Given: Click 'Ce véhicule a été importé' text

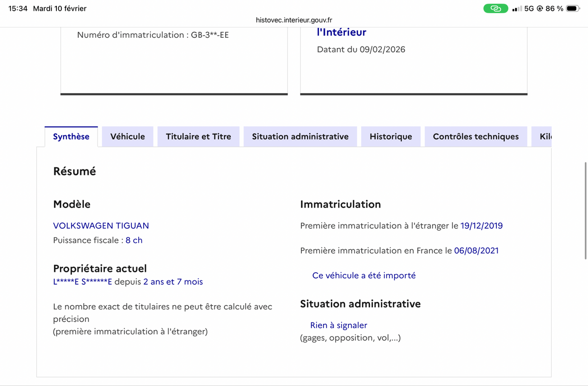Looking at the screenshot, I should [364, 275].
